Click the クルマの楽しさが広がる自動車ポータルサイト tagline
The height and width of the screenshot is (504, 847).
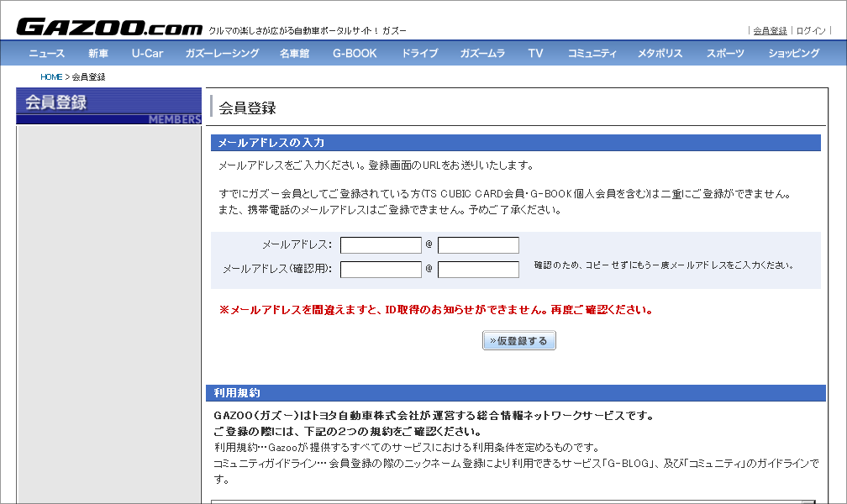point(307,31)
